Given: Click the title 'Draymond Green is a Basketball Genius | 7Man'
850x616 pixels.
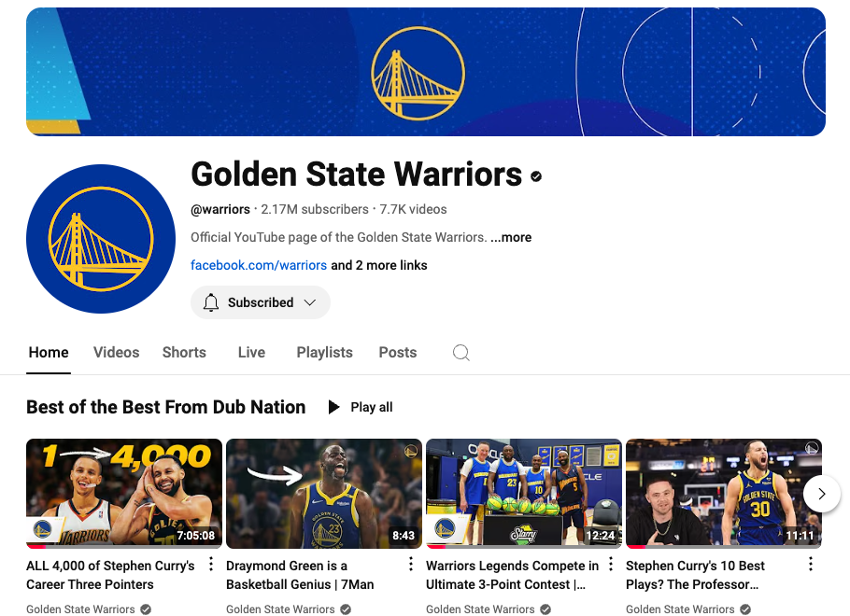Looking at the screenshot, I should [300, 575].
